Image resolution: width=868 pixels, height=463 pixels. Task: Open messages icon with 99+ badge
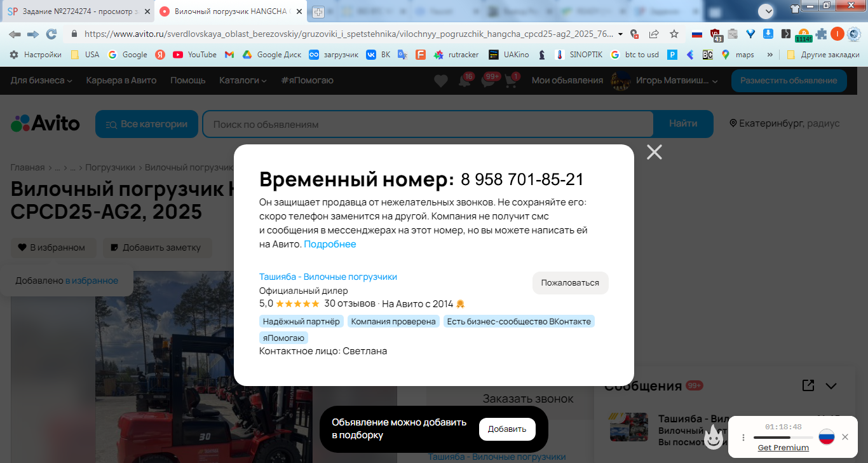(x=489, y=81)
